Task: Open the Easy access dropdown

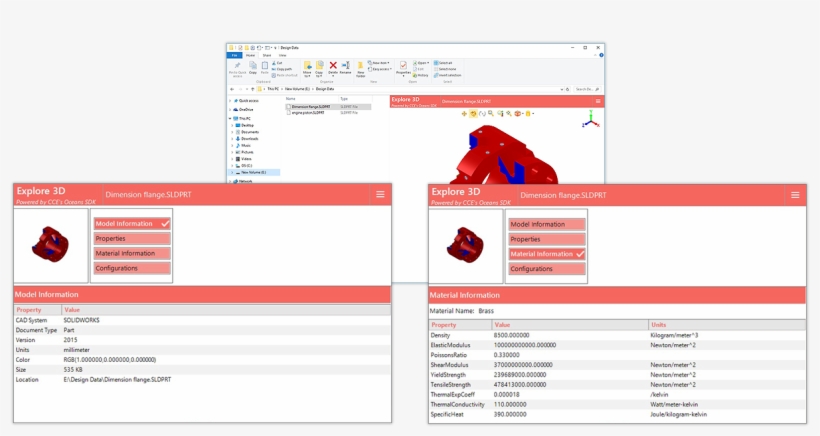Action: coord(380,69)
